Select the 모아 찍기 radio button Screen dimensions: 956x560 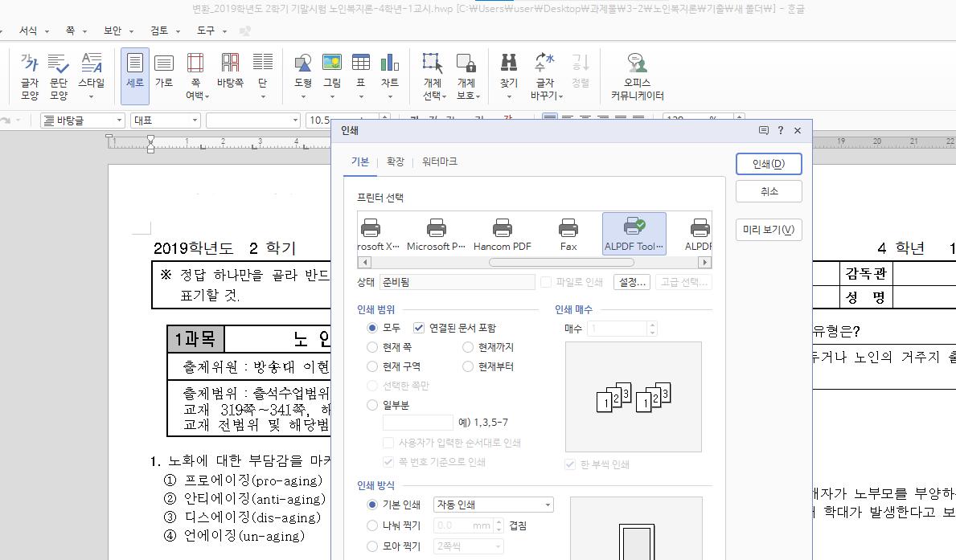pos(372,546)
